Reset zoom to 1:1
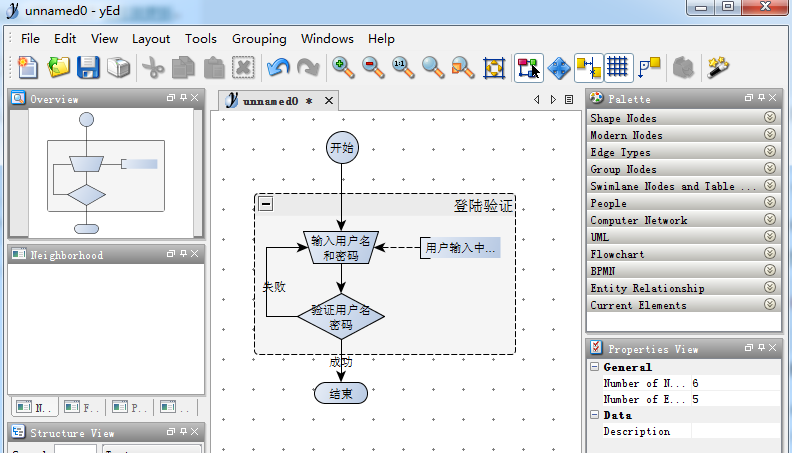This screenshot has width=792, height=453. click(403, 68)
